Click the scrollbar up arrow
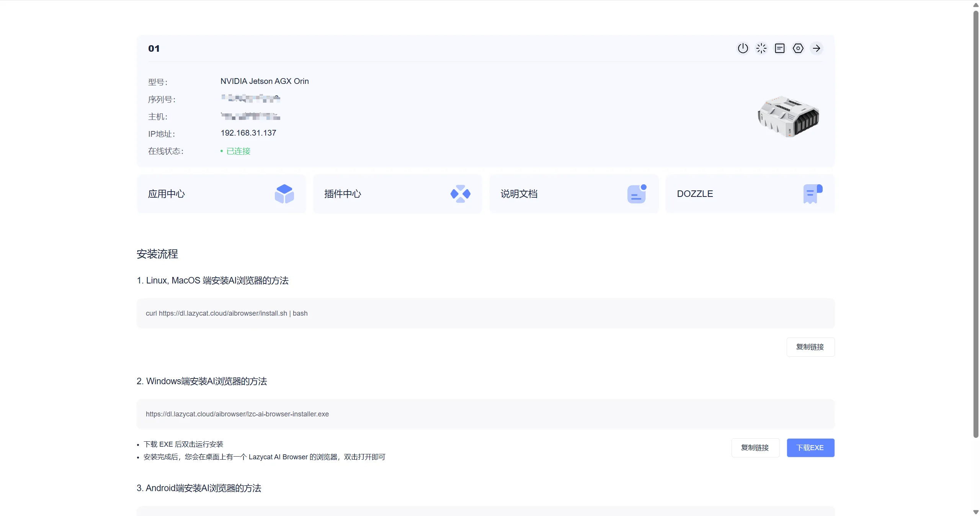This screenshot has width=980, height=516. tap(976, 5)
